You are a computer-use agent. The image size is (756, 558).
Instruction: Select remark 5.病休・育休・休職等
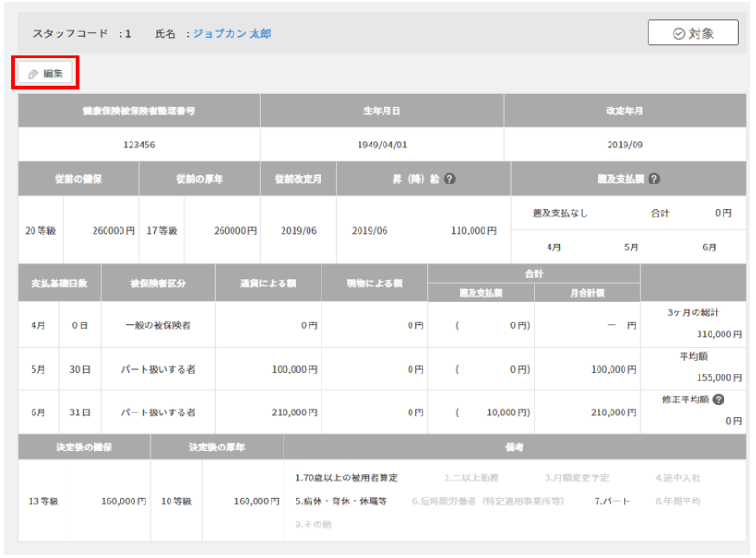340,501
